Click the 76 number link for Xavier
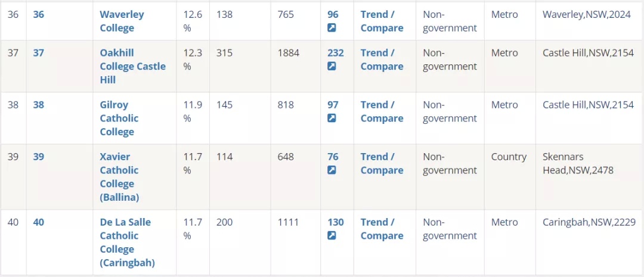 333,157
